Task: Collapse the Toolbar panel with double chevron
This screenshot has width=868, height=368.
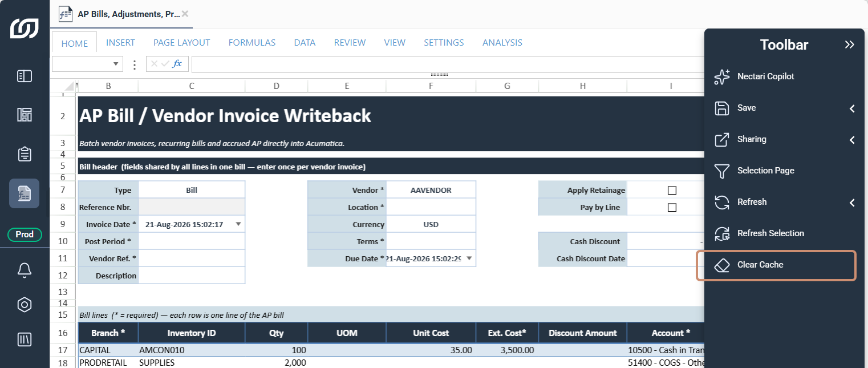Action: pos(850,45)
